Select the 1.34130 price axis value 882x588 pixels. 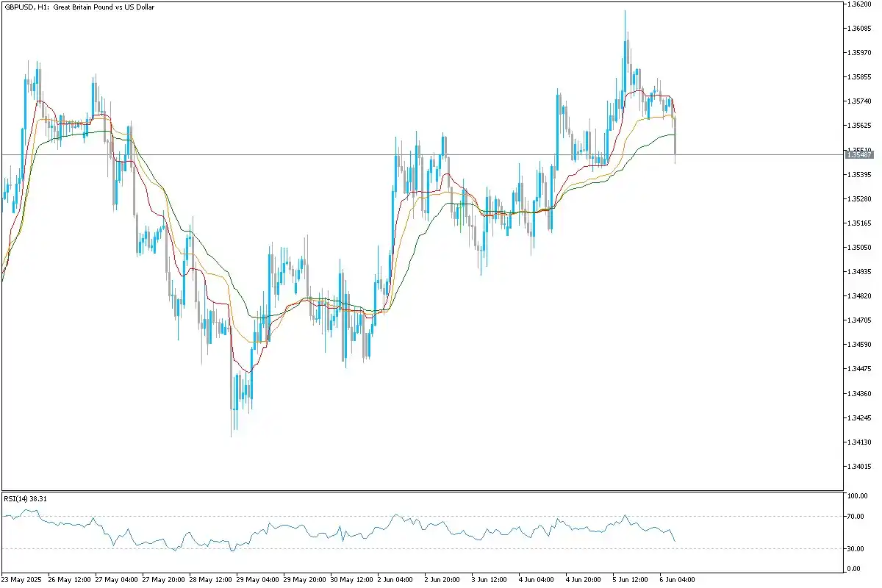coord(859,442)
